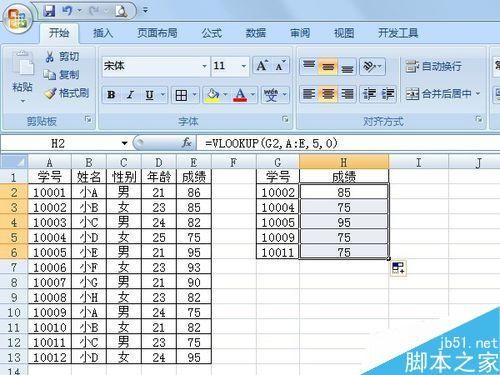
Task: Select row 7 header
Action: 14,267
